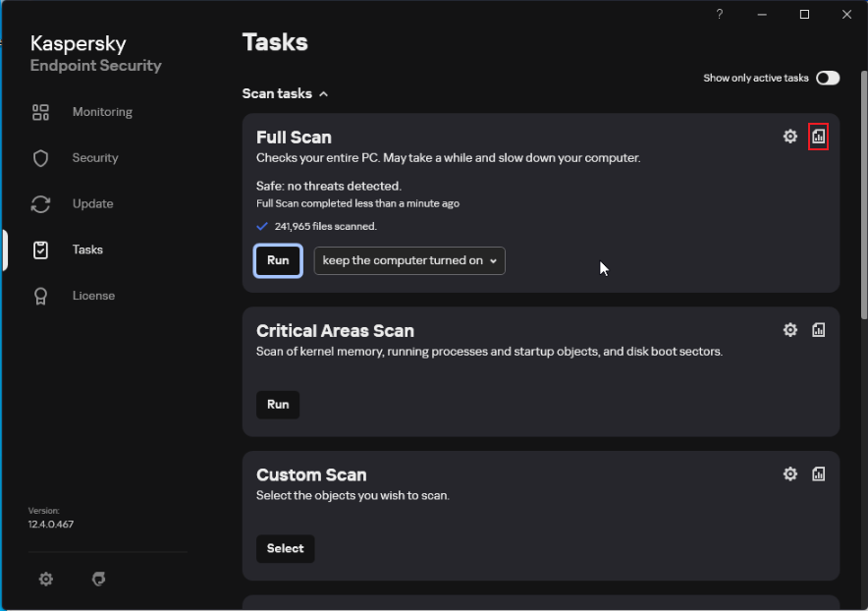Open the keep the computer turned on dropdown
868x611 pixels.
point(409,261)
